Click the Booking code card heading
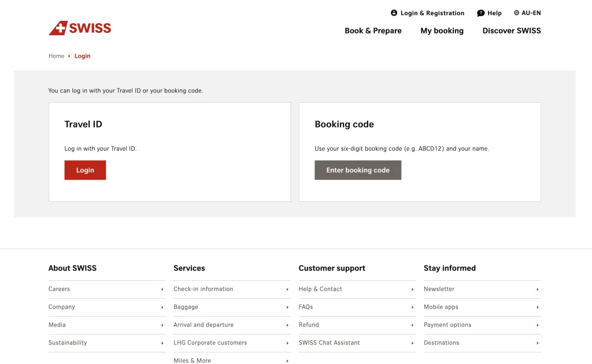The width and height of the screenshot is (592, 364). pos(344,124)
